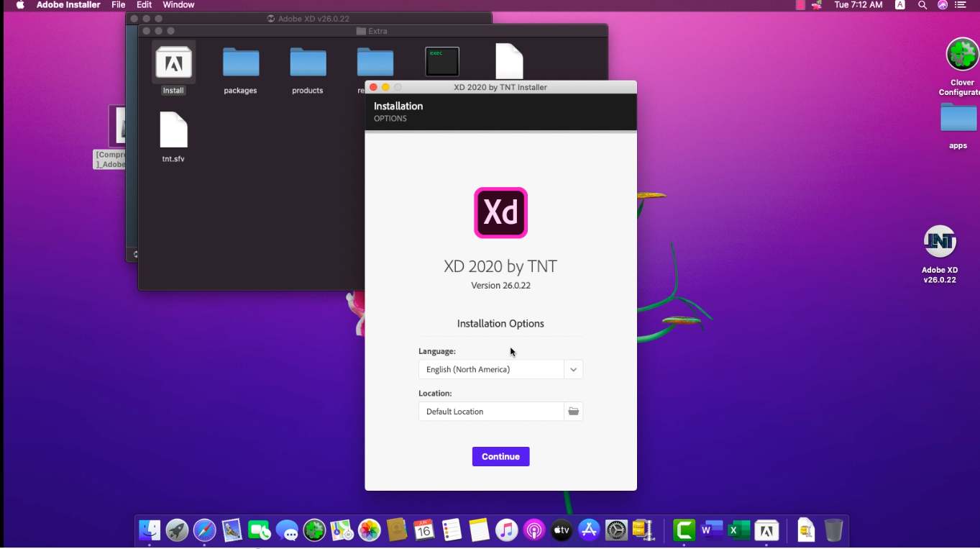
Task: Open Microsoft Excel from the dock
Action: click(738, 531)
